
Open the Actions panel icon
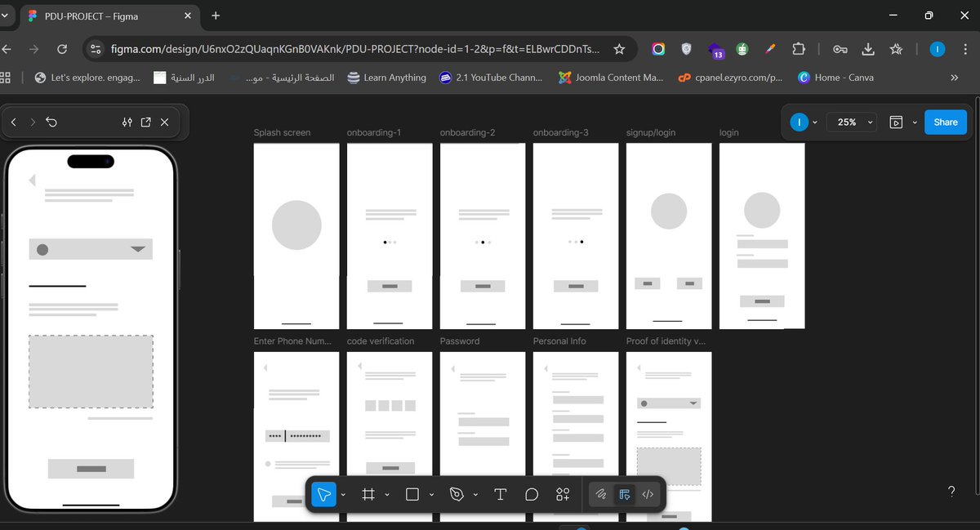(562, 494)
